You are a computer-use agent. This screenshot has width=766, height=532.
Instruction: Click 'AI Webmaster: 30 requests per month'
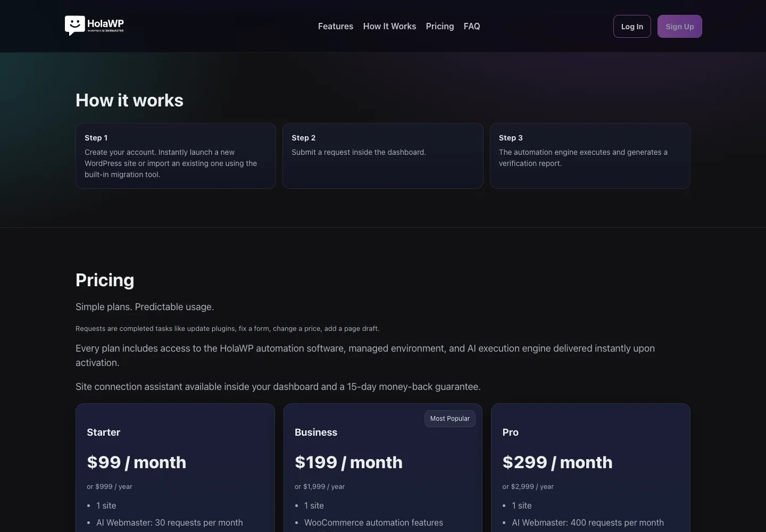point(170,523)
